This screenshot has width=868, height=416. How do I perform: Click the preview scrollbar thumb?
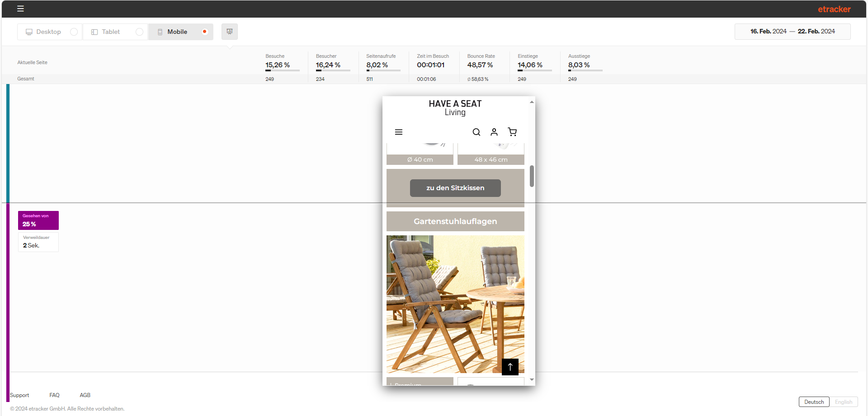point(532,176)
